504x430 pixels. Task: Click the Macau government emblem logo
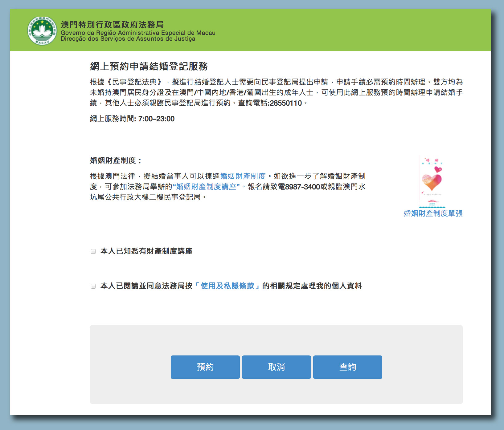42,31
